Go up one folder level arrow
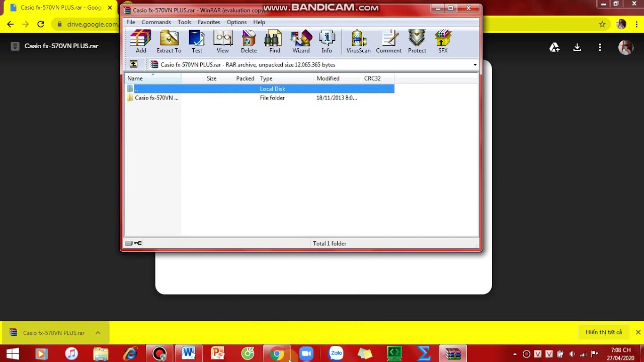 (x=133, y=64)
